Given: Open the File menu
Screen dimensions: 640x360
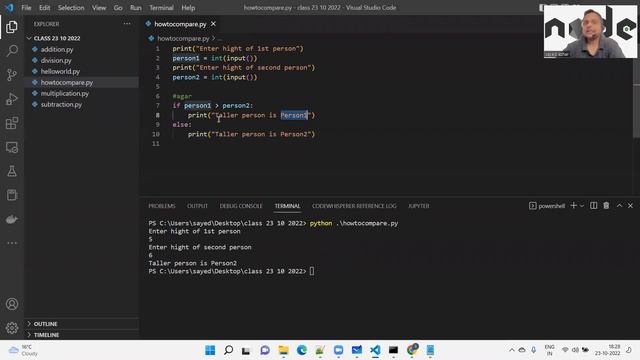Looking at the screenshot, I should click(26, 8).
